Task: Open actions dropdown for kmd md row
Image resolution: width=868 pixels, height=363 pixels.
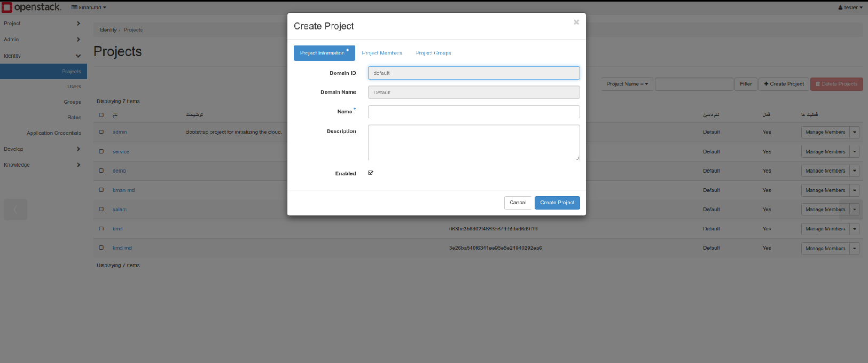Action: (x=855, y=249)
